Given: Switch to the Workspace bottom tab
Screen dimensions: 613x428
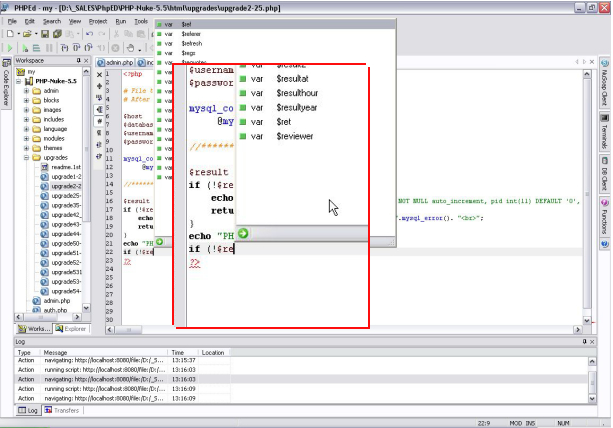Looking at the screenshot, I should [x=35, y=329].
